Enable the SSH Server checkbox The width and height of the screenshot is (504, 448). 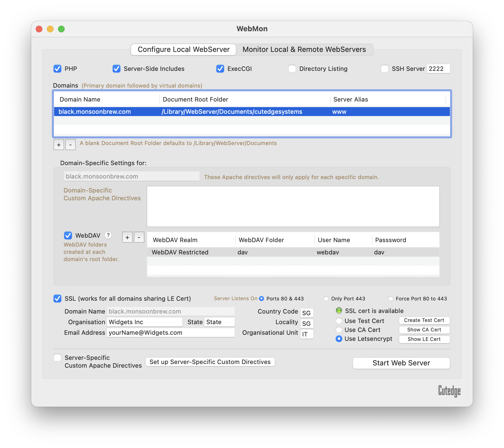385,69
